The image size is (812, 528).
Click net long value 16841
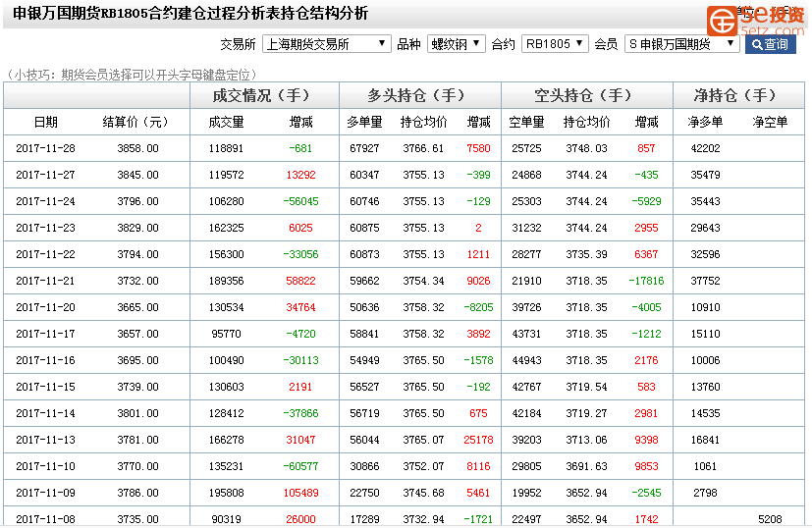(705, 440)
